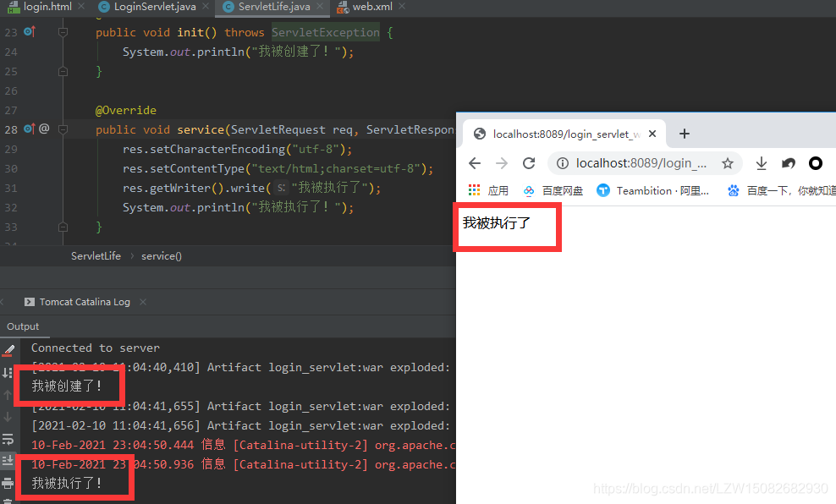
Task: Click the down arrow in the console toolbar
Action: pyautogui.click(x=8, y=417)
